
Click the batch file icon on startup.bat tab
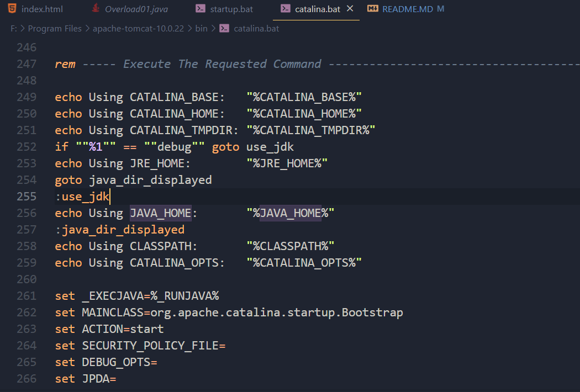tap(201, 9)
